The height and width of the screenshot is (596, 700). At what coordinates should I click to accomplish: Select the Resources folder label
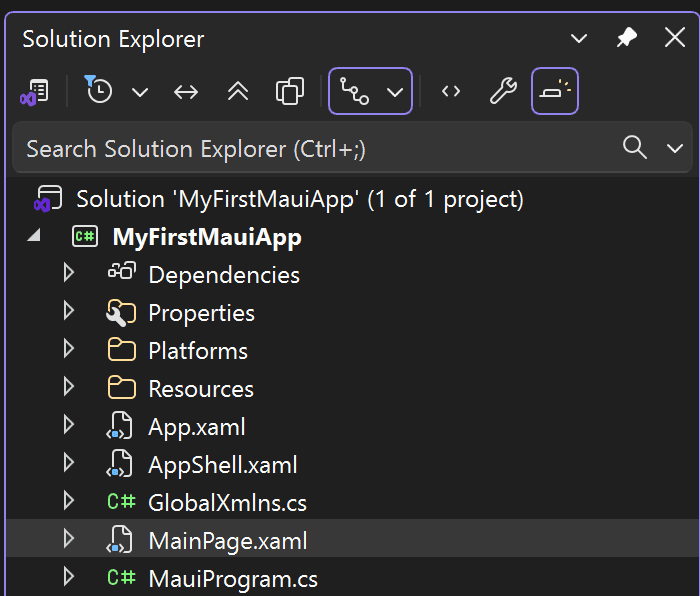click(201, 389)
